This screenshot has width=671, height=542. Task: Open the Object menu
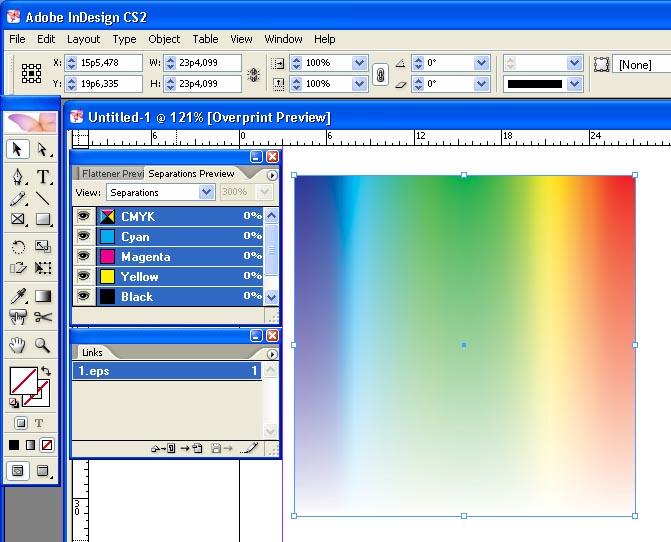click(164, 39)
